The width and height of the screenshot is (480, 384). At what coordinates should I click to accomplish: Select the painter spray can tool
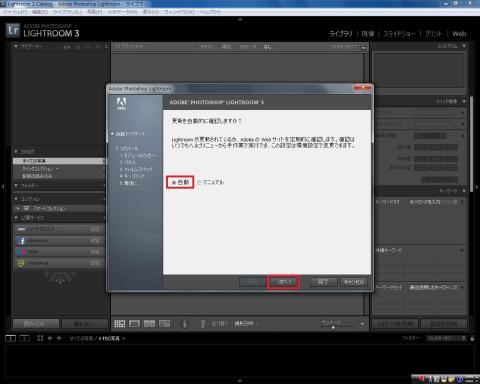[x=185, y=323]
